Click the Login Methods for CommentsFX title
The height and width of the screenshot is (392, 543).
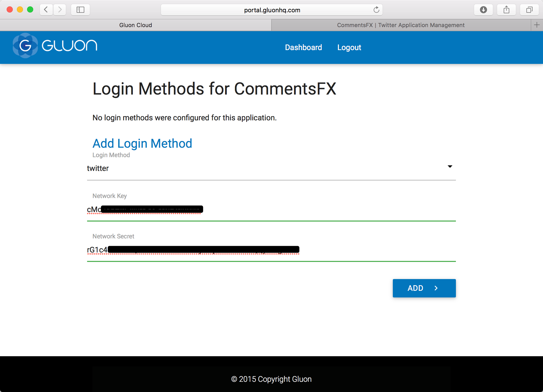[214, 89]
